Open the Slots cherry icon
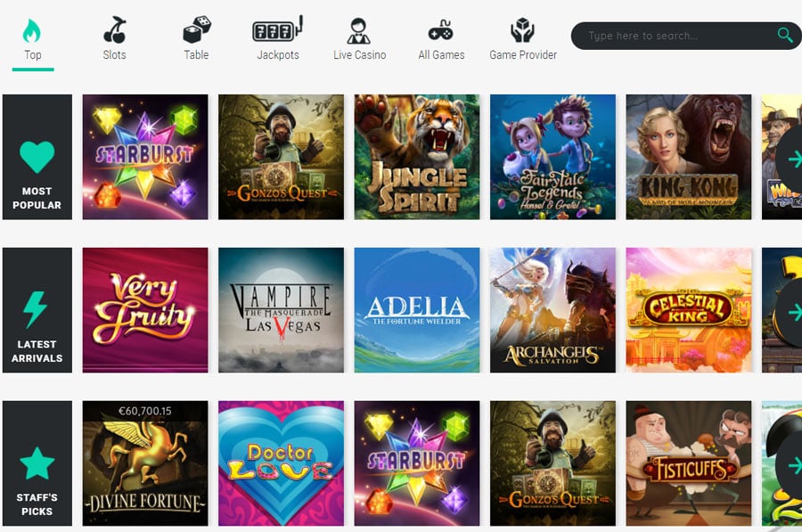802x532 pixels. [115, 29]
